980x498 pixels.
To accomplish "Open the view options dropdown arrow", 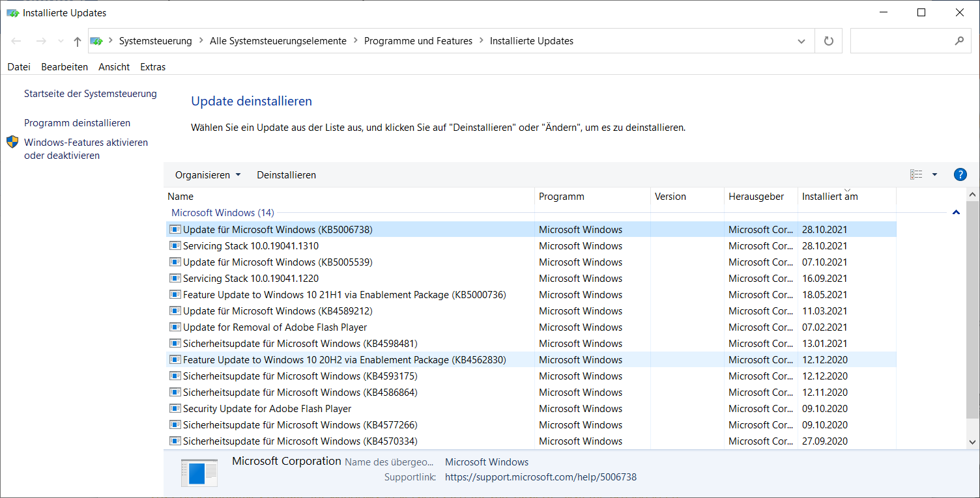I will (934, 174).
